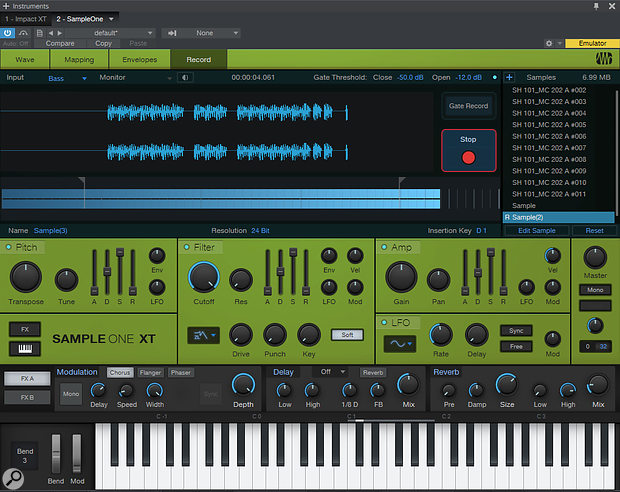620x492 pixels.
Task: Open the preset document icon
Action: point(40,33)
